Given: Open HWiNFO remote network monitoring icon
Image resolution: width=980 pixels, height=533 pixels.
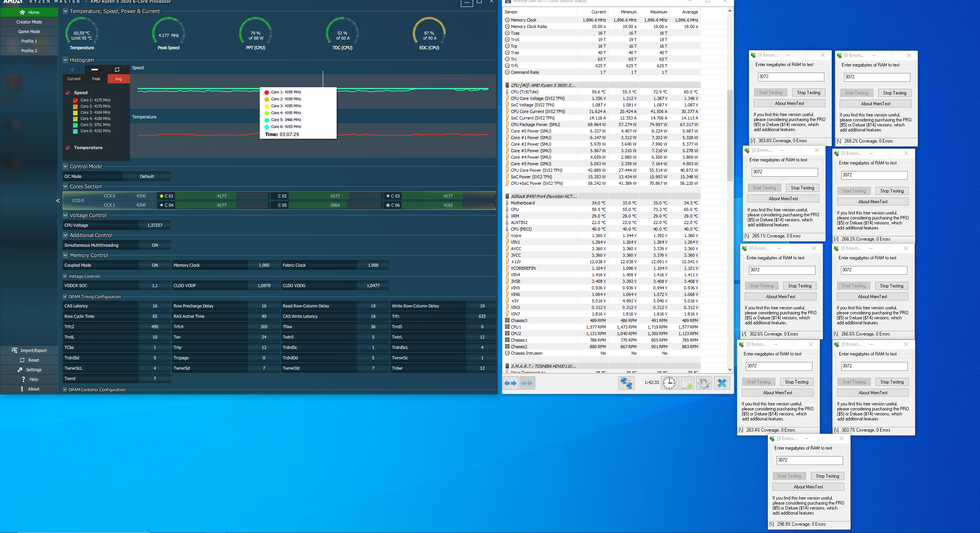Looking at the screenshot, I should 626,383.
